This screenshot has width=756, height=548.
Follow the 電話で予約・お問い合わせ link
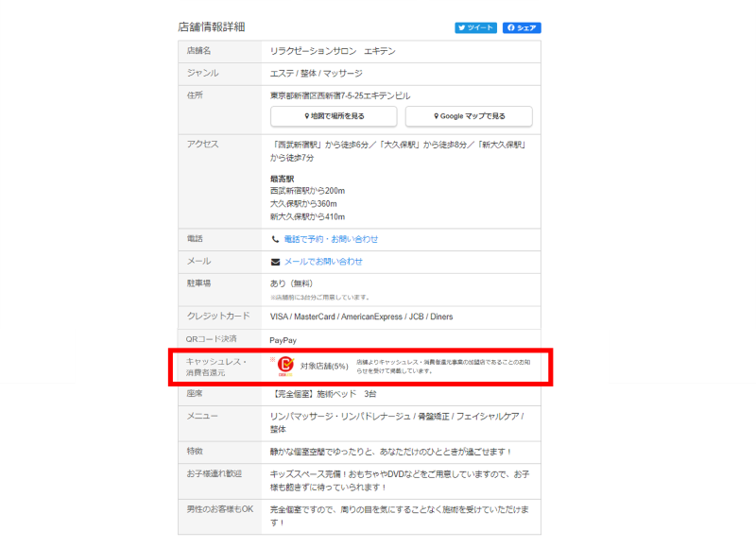point(331,240)
